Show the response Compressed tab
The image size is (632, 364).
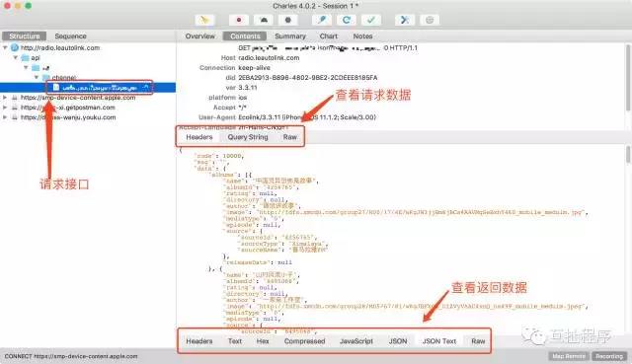tap(304, 341)
